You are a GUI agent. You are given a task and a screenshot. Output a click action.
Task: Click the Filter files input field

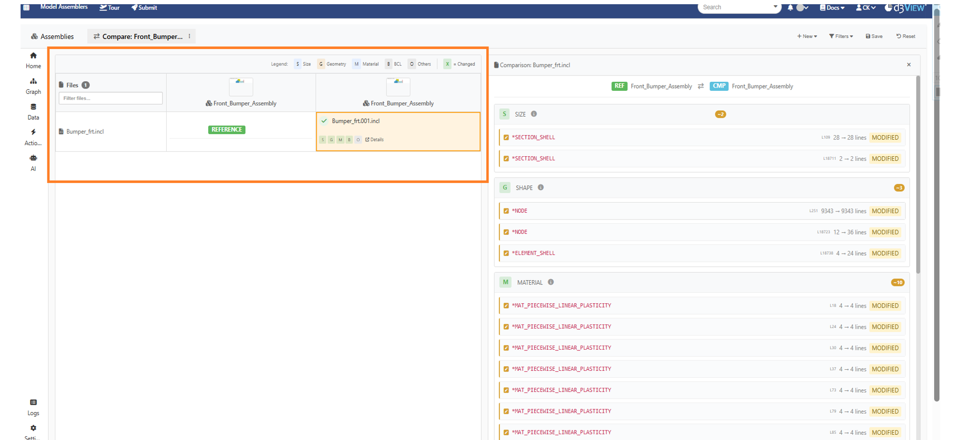pos(110,98)
